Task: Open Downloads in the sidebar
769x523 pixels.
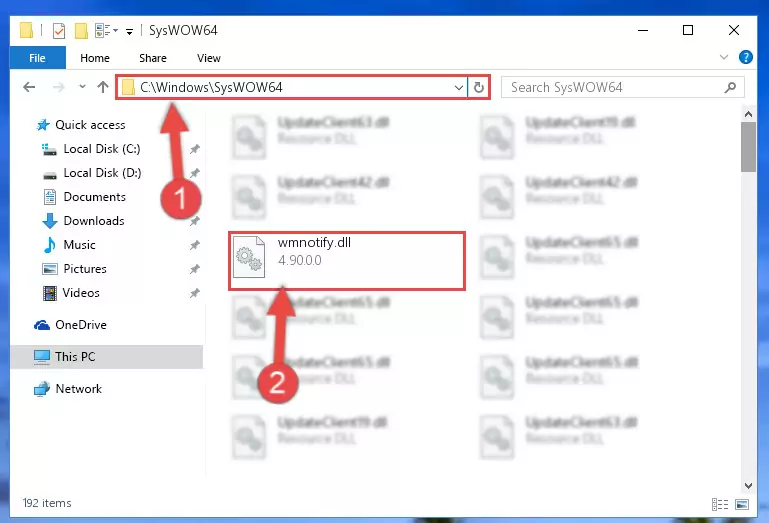Action: tap(94, 221)
